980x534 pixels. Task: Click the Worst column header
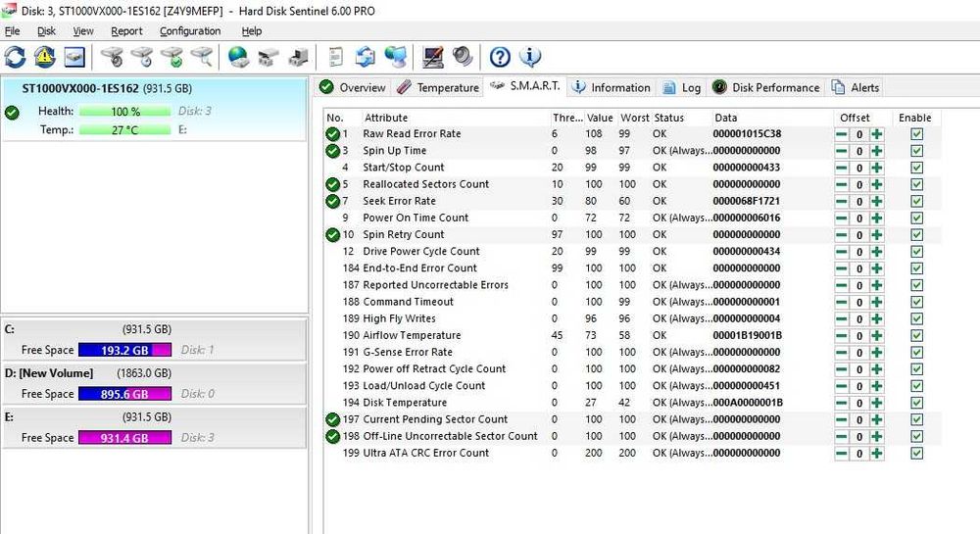634,118
